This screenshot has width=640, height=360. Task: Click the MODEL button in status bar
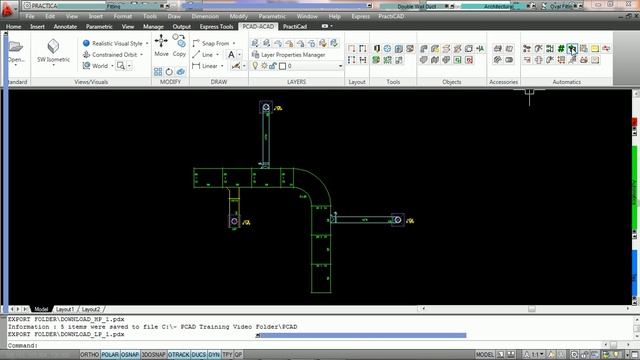click(x=484, y=355)
